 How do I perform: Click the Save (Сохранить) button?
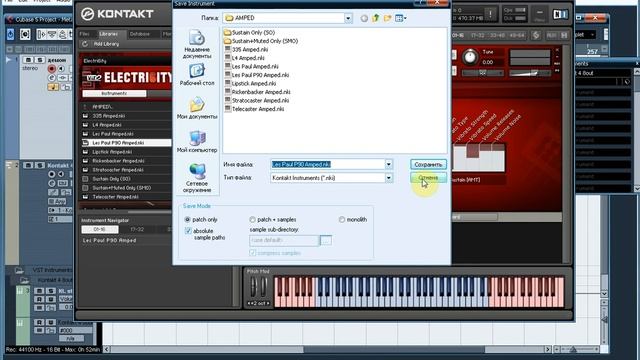(428, 164)
